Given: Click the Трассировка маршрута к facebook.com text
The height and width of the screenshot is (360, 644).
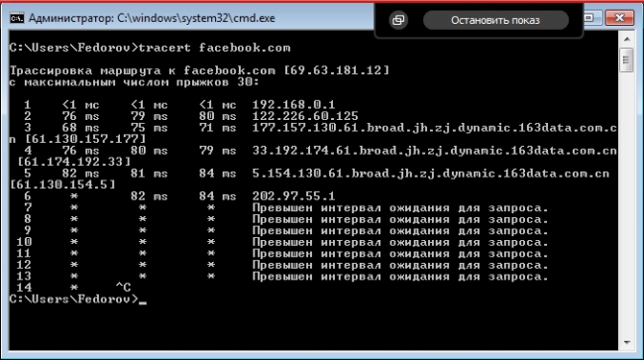Looking at the screenshot, I should (x=142, y=70).
